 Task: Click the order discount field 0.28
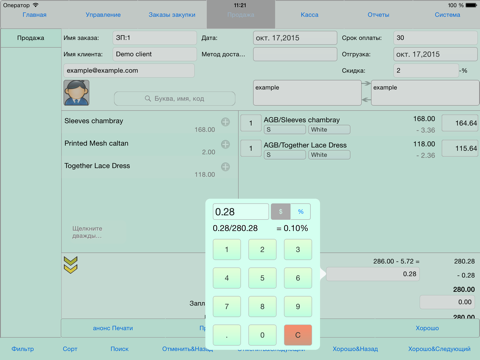click(373, 274)
